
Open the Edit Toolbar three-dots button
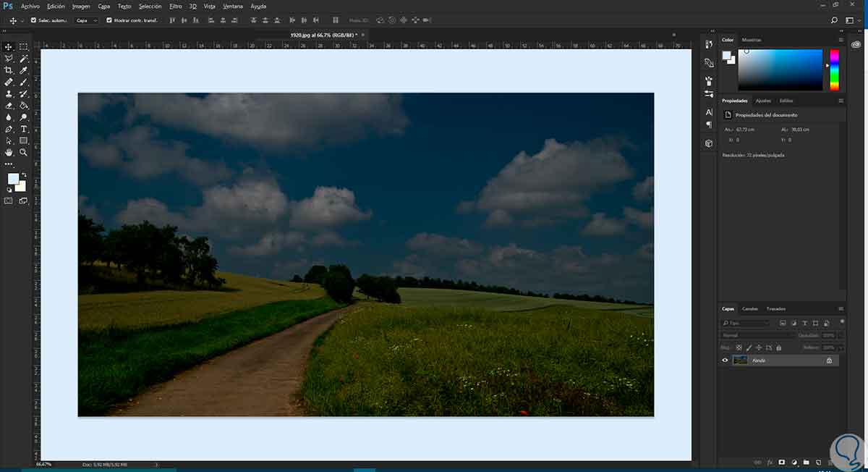pyautogui.click(x=9, y=164)
